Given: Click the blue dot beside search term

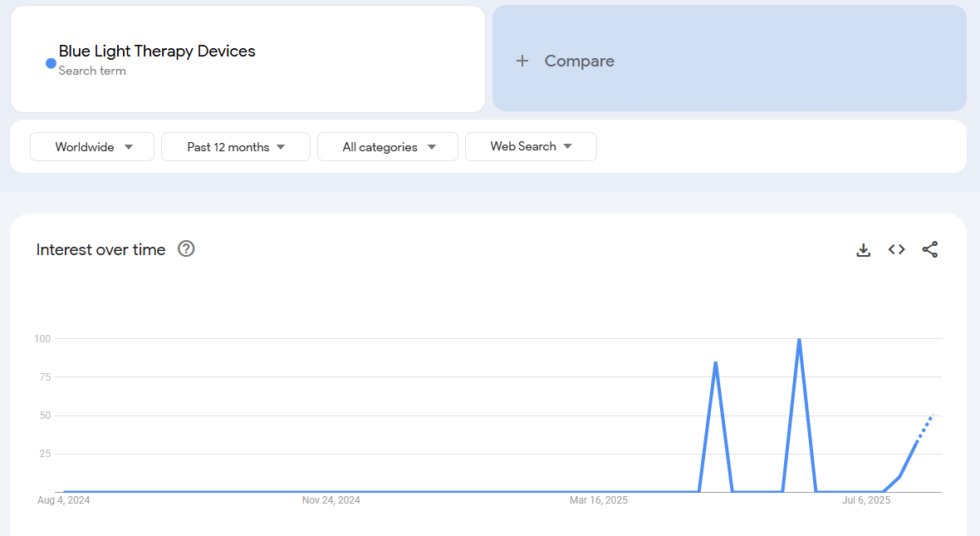Looking at the screenshot, I should coord(51,63).
